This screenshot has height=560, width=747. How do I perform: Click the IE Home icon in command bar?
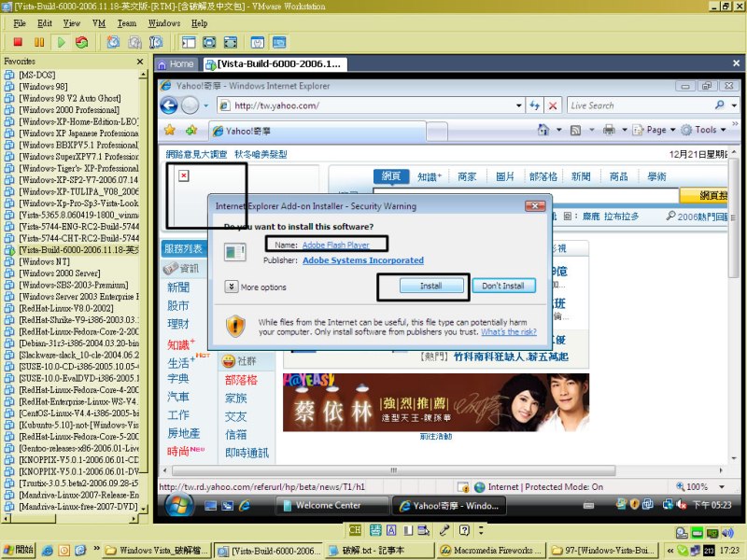click(x=543, y=130)
